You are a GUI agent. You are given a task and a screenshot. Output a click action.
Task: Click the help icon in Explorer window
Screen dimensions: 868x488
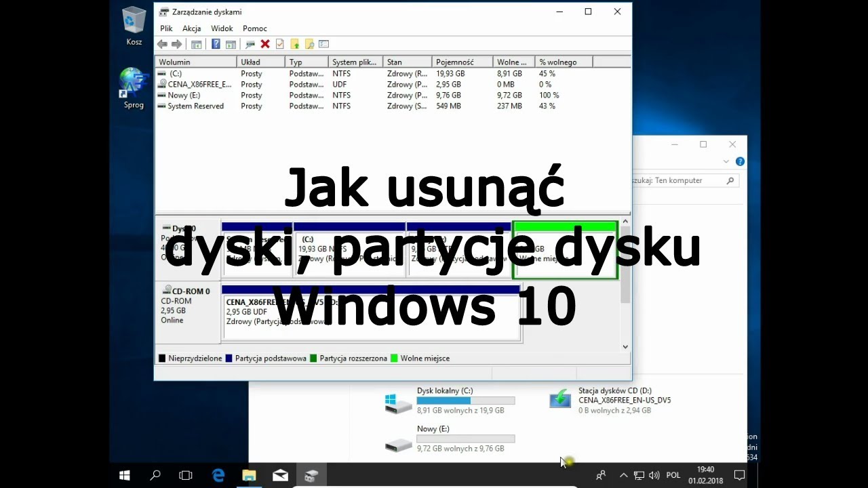click(740, 161)
